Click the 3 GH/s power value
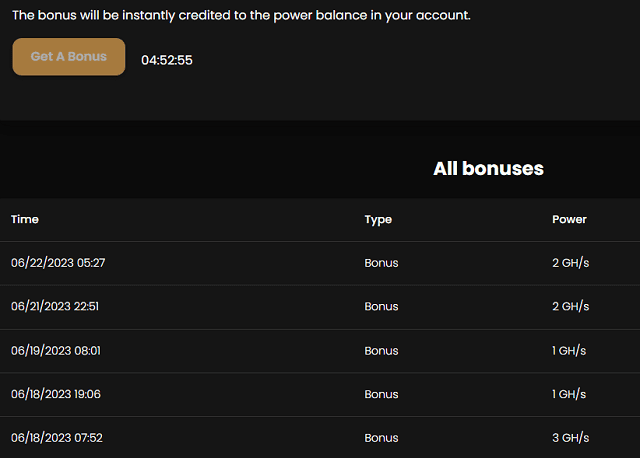 (571, 438)
